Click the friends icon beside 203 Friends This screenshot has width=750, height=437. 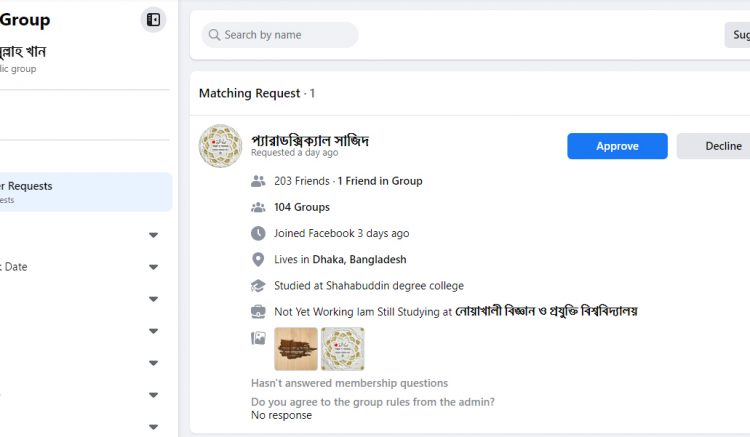point(258,181)
